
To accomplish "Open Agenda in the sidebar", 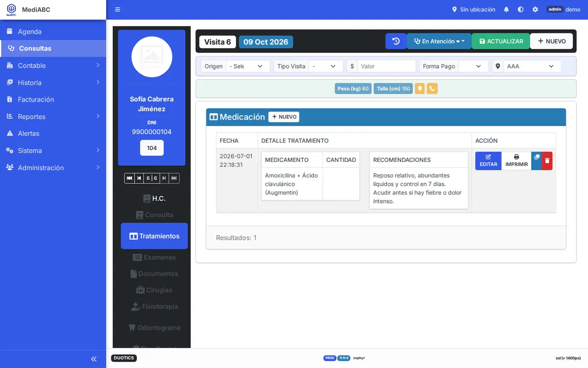I will (x=53, y=31).
